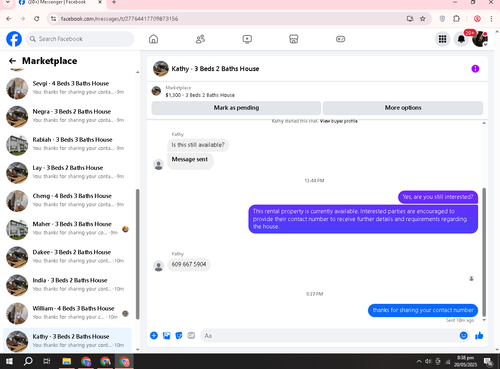Screen dimensions: 500x369
Task: Click the 'Is this still available?' message
Action: 198,145
